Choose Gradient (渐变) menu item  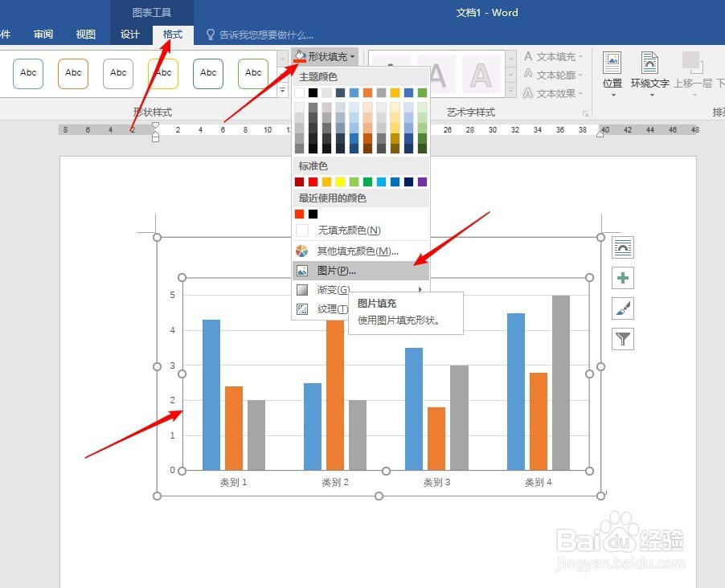pos(361,290)
